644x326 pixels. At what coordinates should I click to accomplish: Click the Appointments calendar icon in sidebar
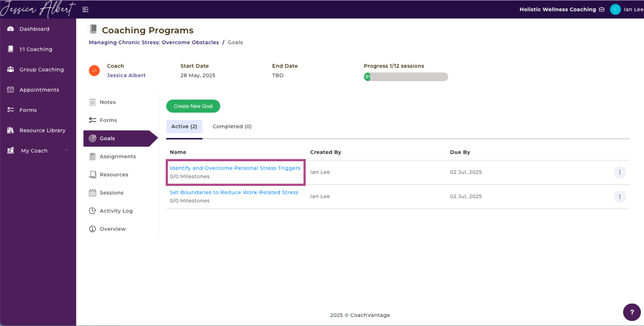pyautogui.click(x=11, y=90)
